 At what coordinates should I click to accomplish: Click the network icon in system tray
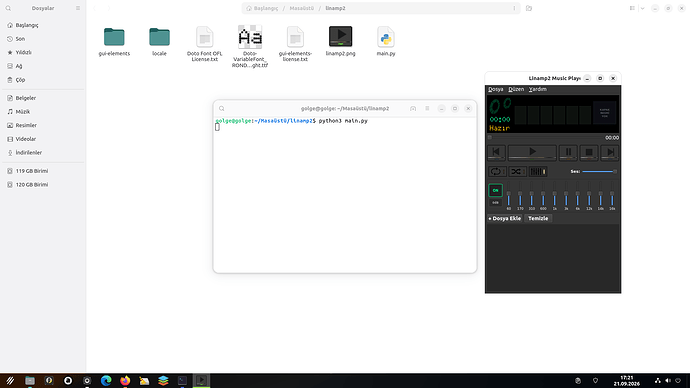pos(657,381)
